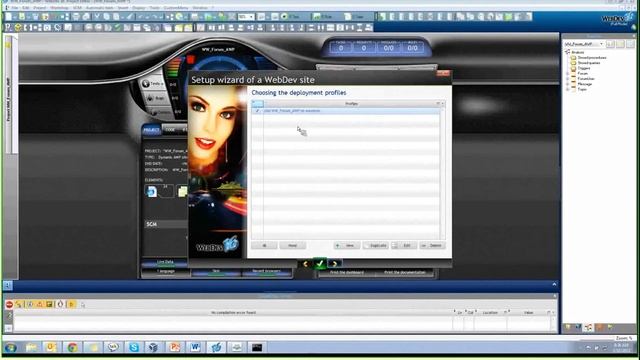Click Print the documentation button
The height and width of the screenshot is (360, 640).
click(404, 273)
